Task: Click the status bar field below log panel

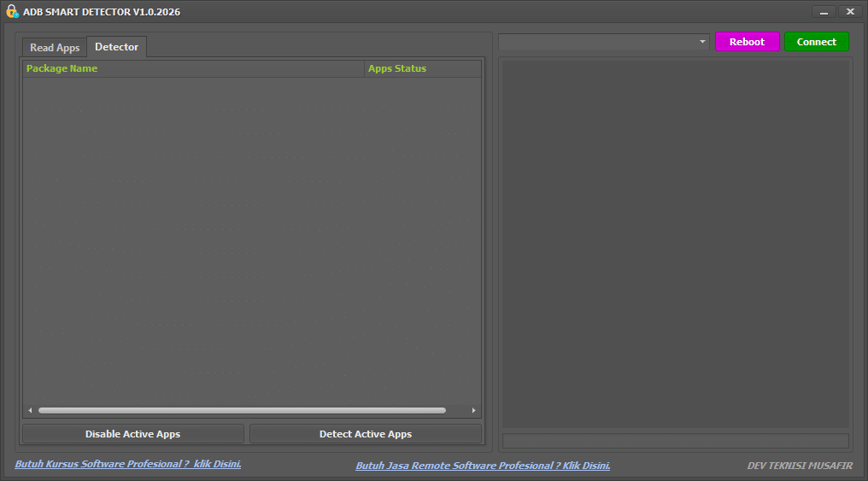Action: (675, 441)
